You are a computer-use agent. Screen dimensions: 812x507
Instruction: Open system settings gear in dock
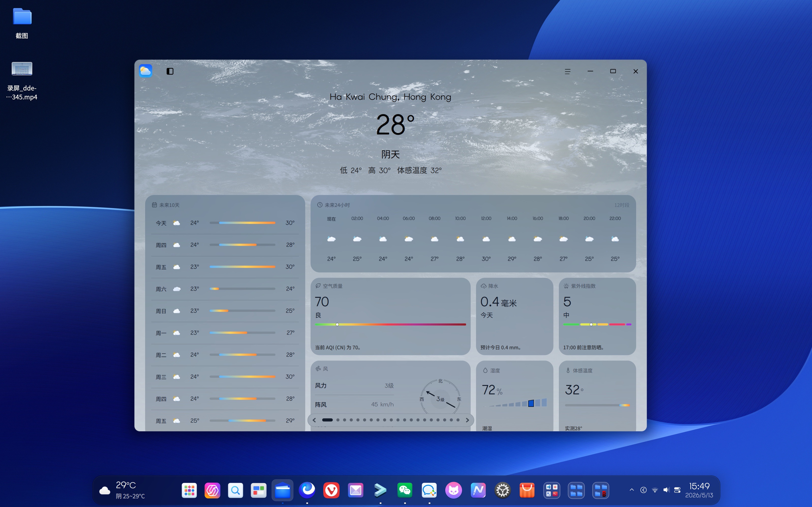[502, 490]
